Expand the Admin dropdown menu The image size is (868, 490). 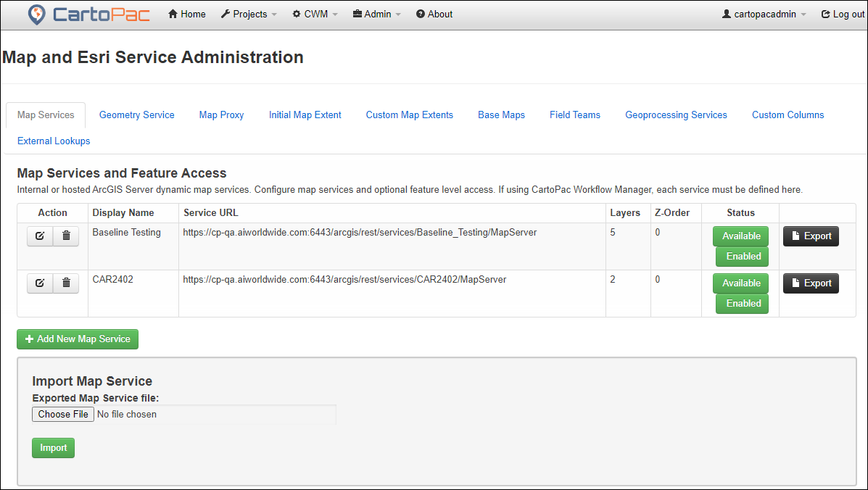tap(376, 14)
